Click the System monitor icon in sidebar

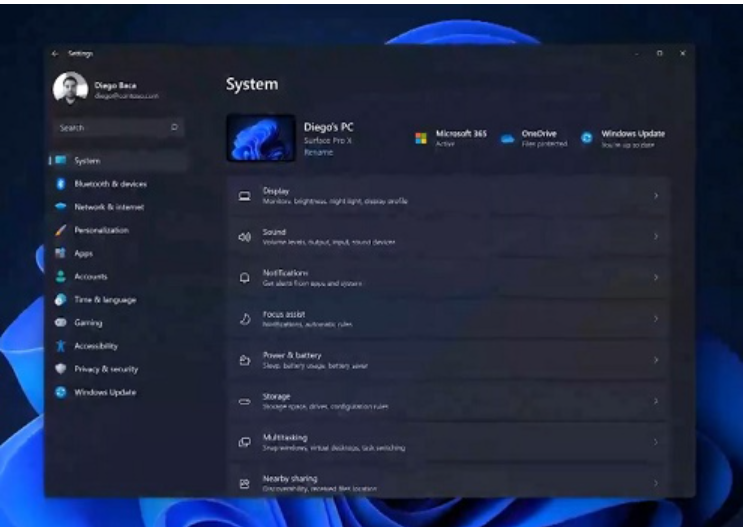pyautogui.click(x=61, y=160)
